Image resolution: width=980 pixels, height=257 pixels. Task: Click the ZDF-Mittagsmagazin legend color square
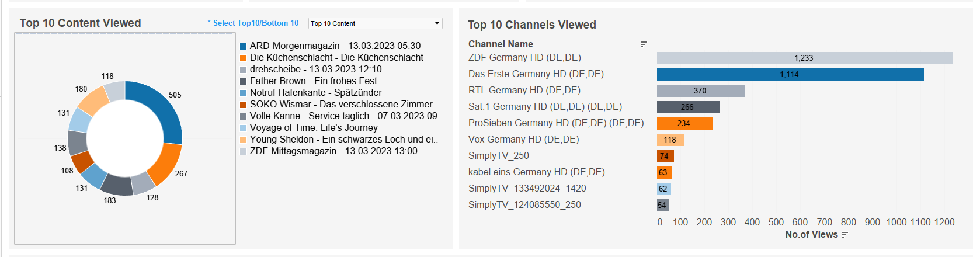(x=243, y=151)
